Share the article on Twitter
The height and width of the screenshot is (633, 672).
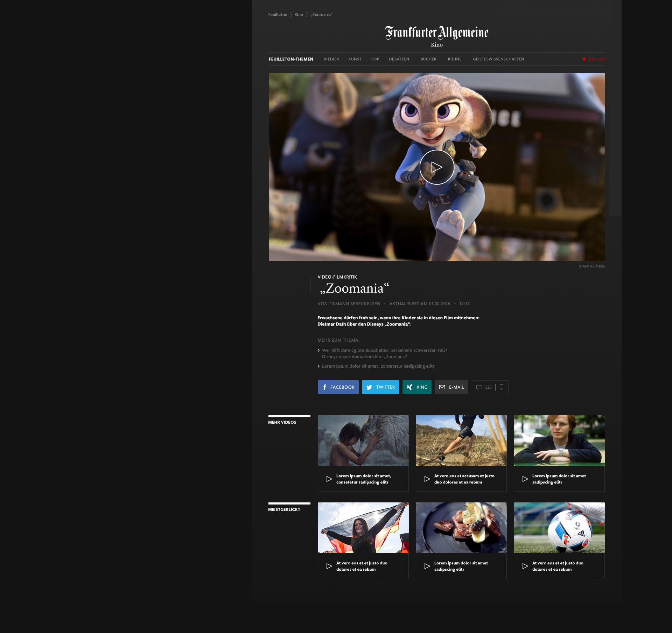point(380,387)
